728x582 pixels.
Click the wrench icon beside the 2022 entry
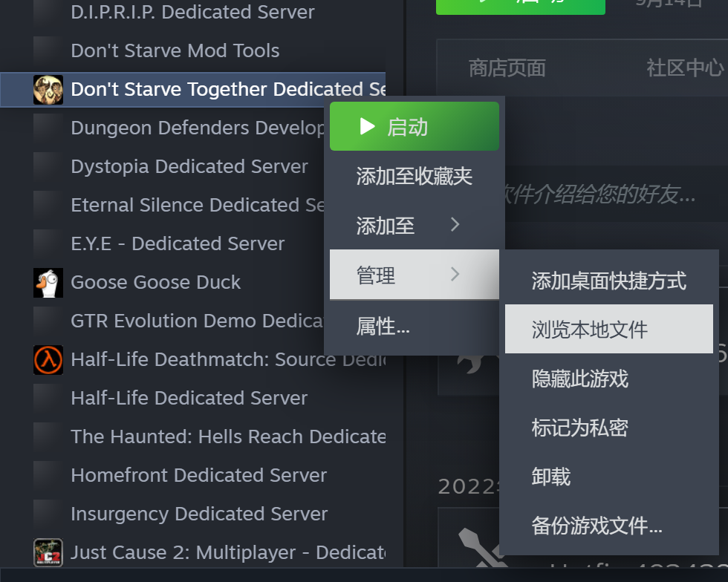click(481, 549)
